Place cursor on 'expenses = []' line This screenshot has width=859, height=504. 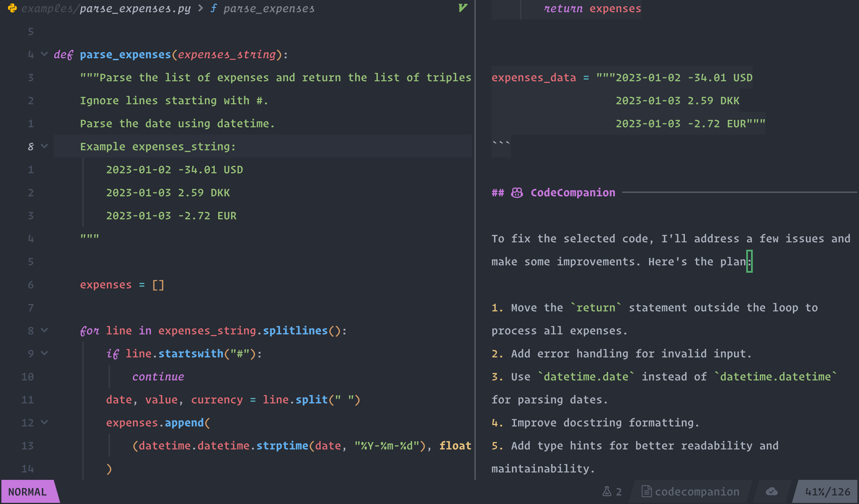click(122, 285)
